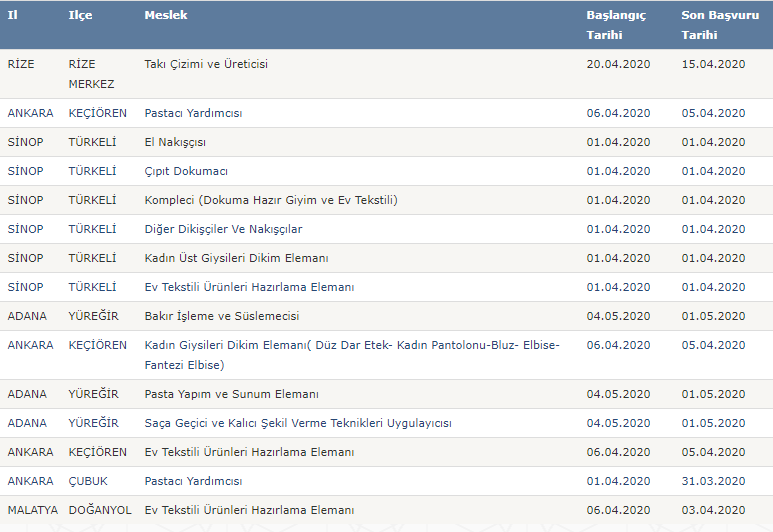
Task: Click the 'DOĞANYOL' district cell
Action: coord(100,510)
